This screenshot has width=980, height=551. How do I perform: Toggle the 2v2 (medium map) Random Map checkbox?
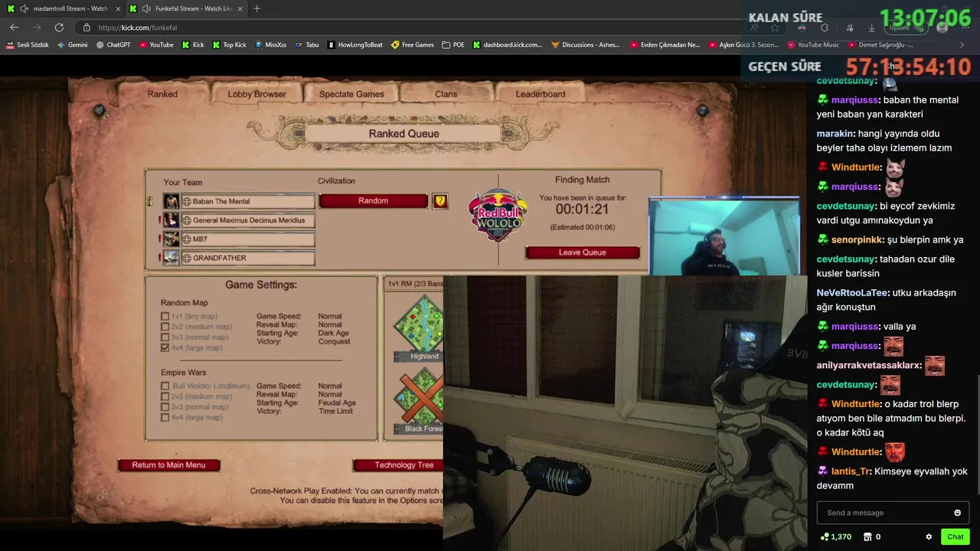coord(165,327)
